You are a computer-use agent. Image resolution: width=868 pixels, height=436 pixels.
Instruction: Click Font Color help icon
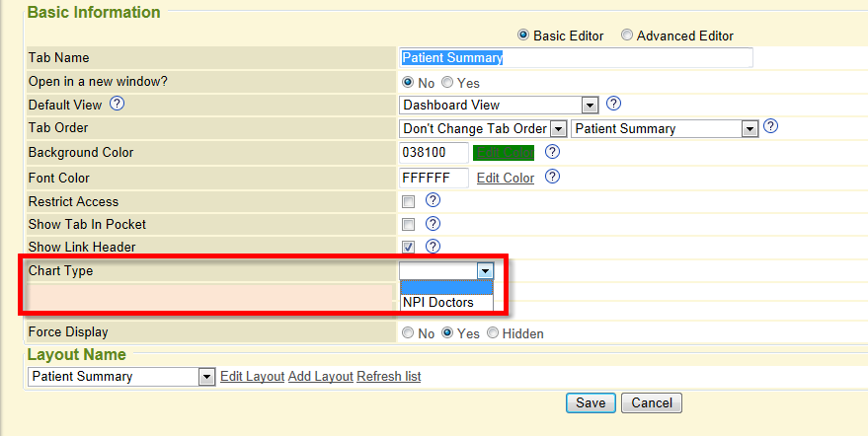click(x=553, y=178)
